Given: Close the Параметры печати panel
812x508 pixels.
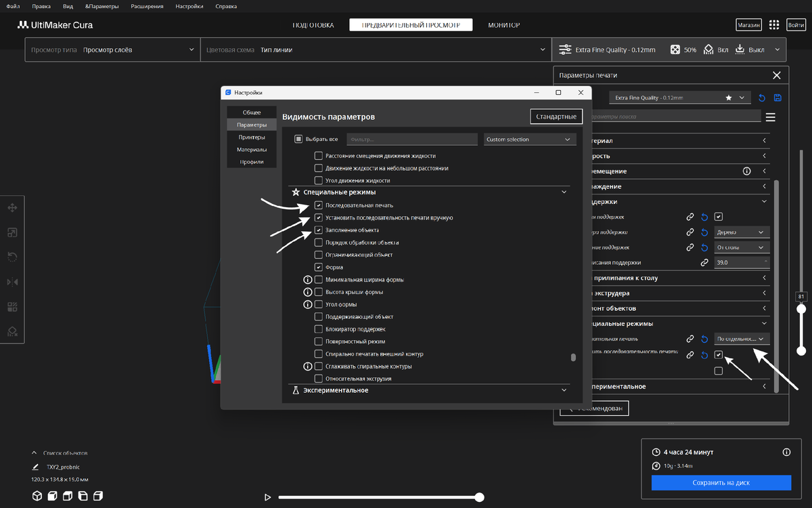Looking at the screenshot, I should (776, 75).
